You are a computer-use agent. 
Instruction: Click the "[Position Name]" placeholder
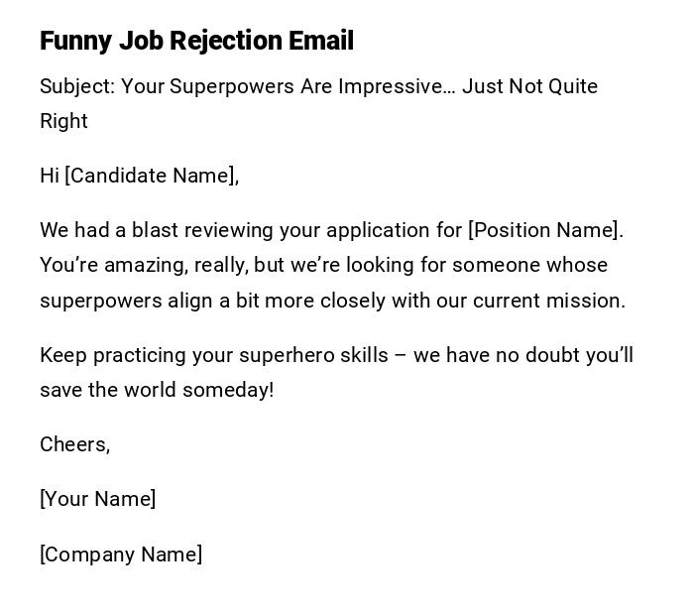545,230
